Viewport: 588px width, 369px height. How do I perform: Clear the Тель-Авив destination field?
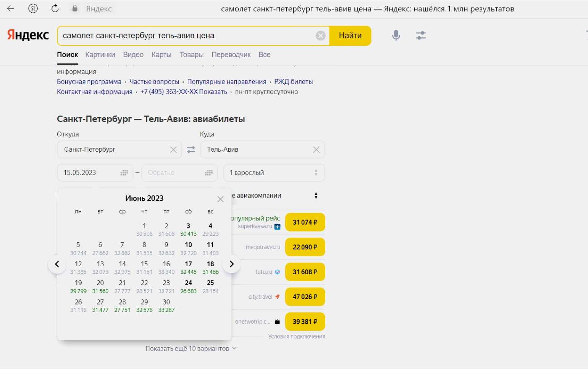click(316, 150)
